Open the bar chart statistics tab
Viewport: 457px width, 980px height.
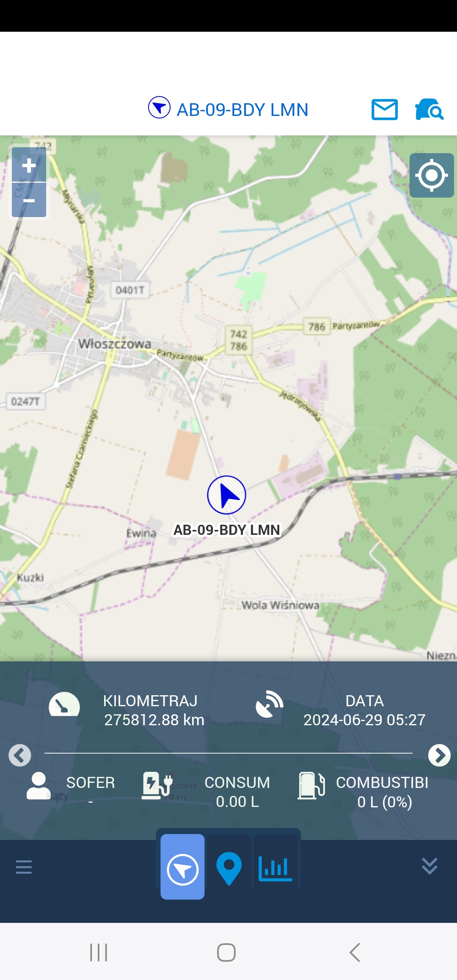(x=275, y=868)
